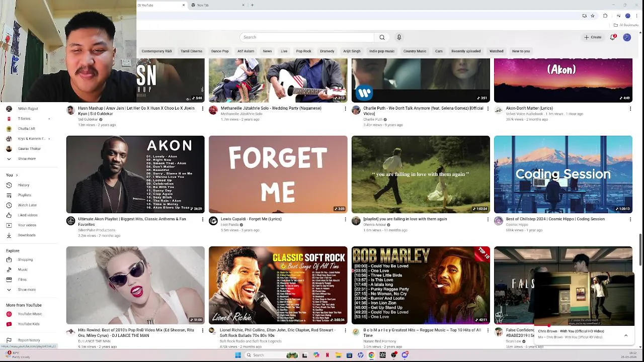Open the YouTube account avatar menu
This screenshot has width=644, height=362.
coord(627,37)
